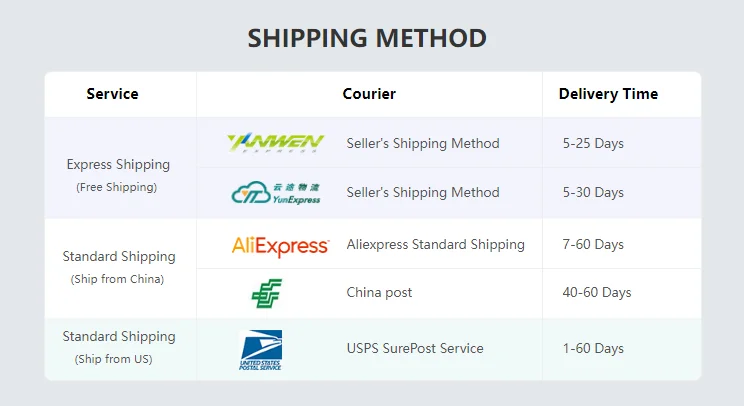This screenshot has height=406, width=744.
Task: Click the Free Shipping note text
Action: pos(116,187)
